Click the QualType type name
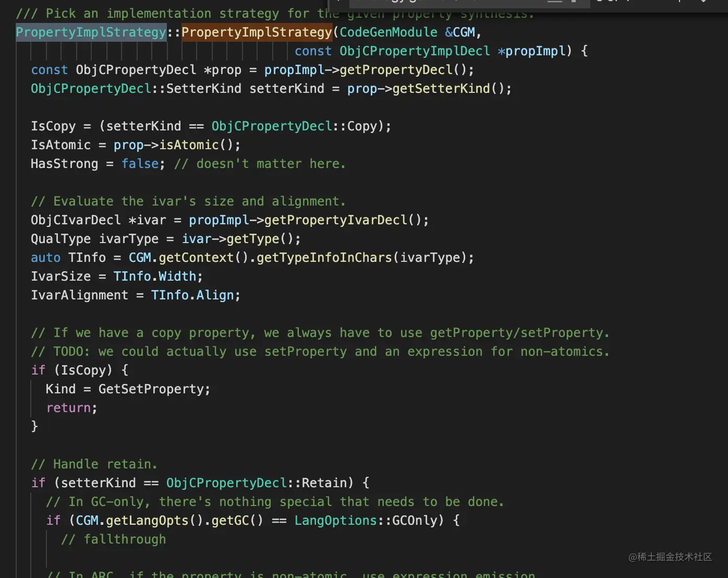 (60, 239)
